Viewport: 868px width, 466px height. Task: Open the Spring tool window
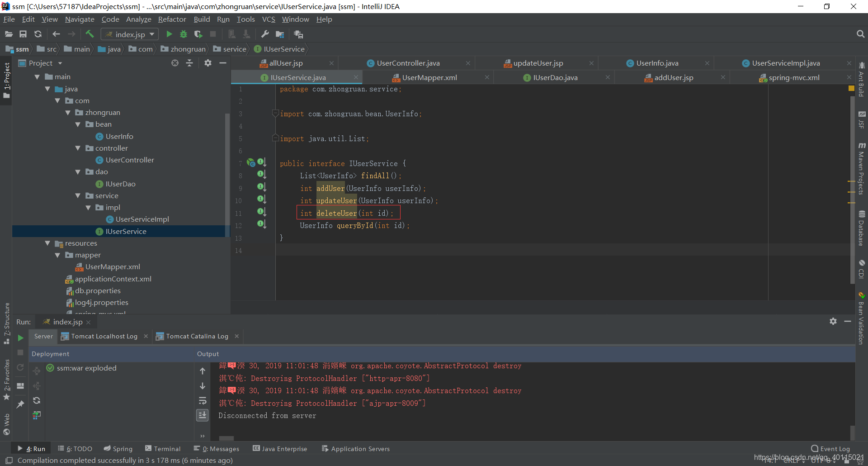tap(118, 449)
